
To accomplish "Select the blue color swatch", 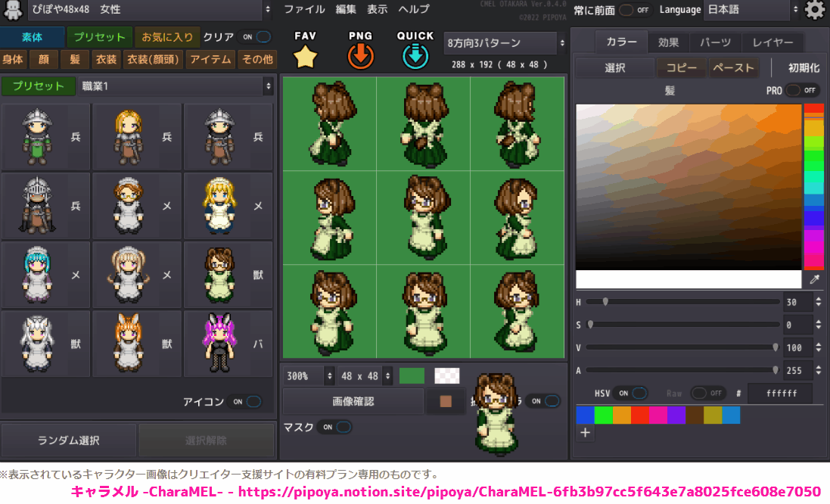I will tap(585, 415).
